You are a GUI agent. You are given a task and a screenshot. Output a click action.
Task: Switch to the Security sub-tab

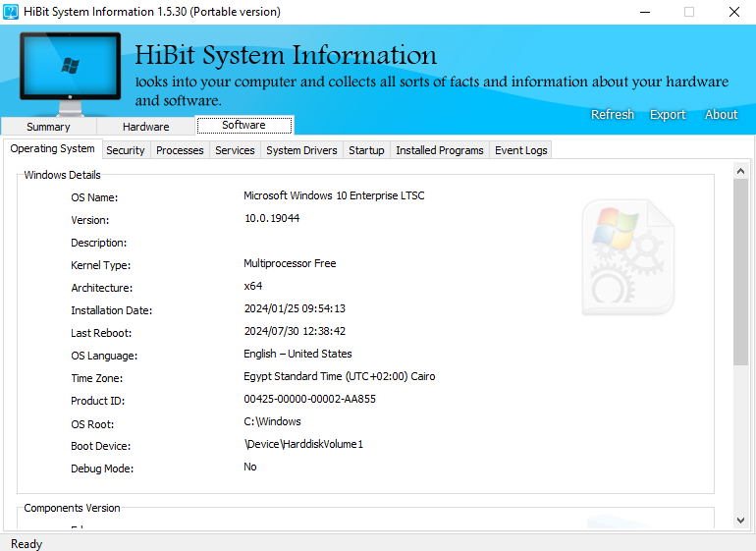[126, 150]
